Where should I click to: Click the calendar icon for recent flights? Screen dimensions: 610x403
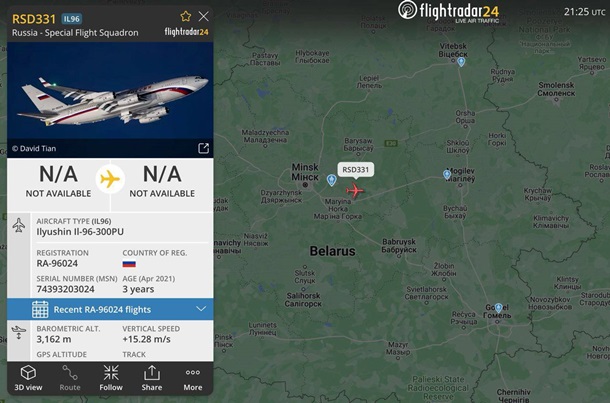(40, 309)
